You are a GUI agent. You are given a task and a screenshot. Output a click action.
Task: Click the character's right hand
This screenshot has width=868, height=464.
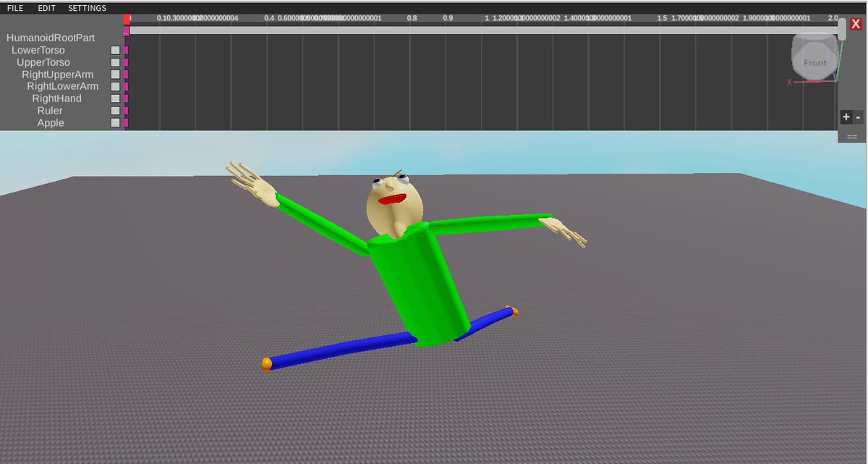click(x=563, y=232)
